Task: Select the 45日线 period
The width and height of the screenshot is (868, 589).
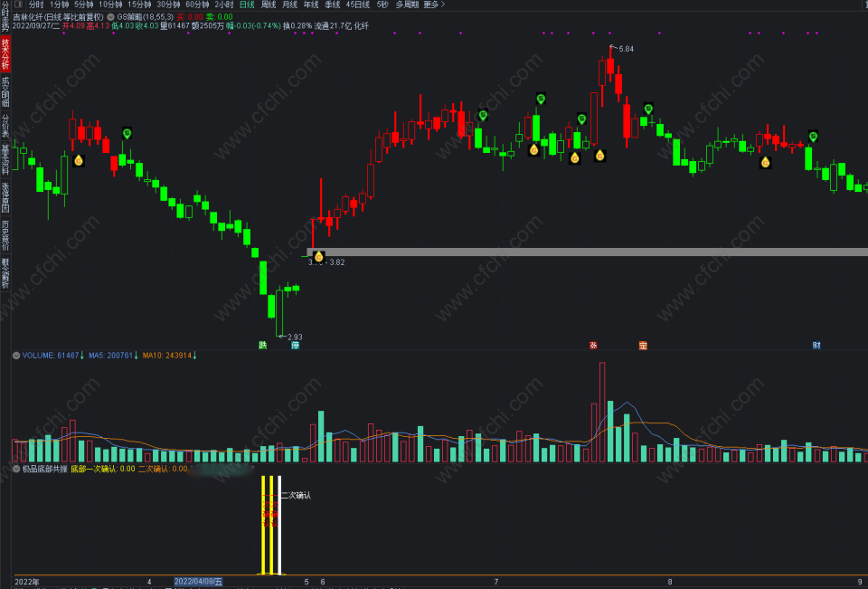Action: [x=358, y=5]
